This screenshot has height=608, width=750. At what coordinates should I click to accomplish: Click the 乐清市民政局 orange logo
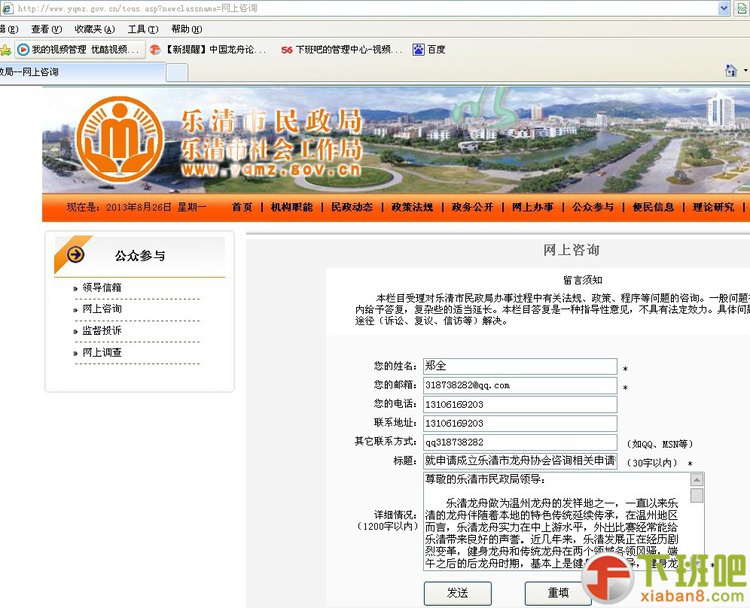click(x=120, y=140)
